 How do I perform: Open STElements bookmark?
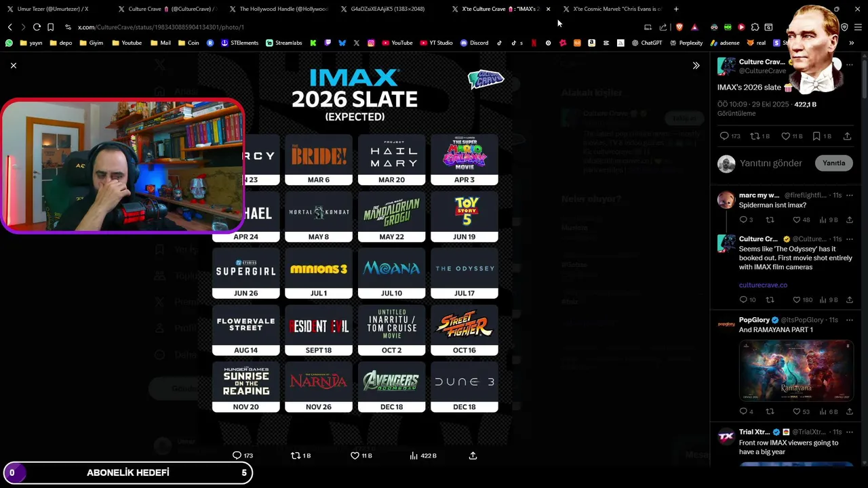(x=240, y=43)
